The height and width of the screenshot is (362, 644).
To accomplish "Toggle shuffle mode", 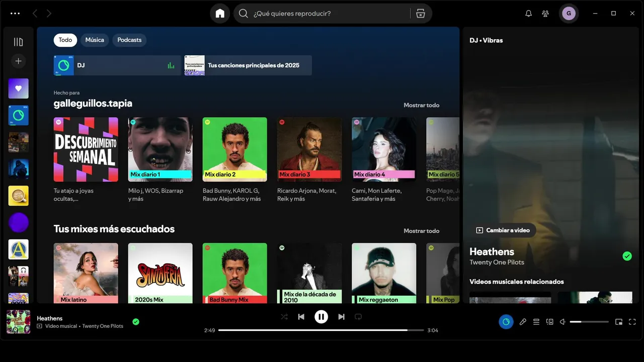I will pos(284,317).
